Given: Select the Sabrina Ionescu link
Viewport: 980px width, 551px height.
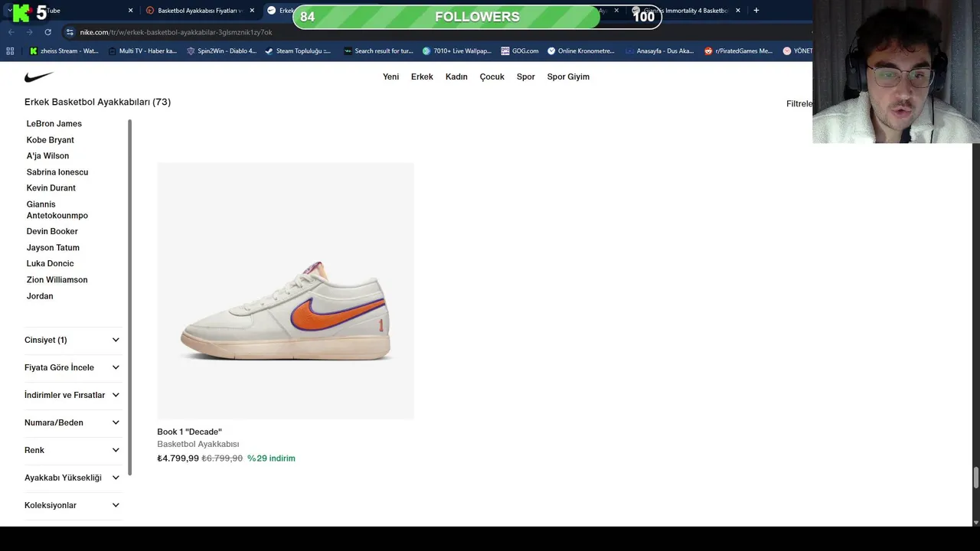Looking at the screenshot, I should click(57, 172).
